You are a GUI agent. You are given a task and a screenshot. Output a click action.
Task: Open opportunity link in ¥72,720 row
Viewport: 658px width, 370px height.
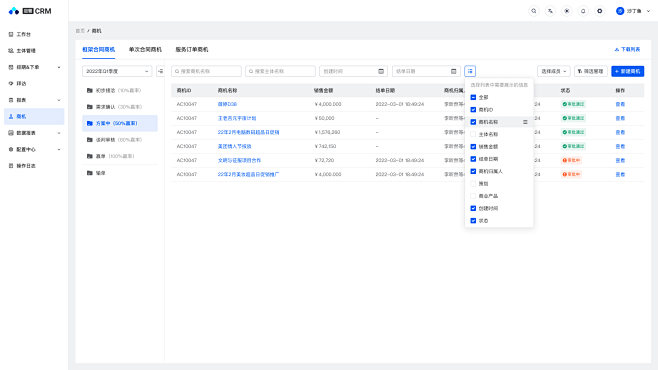point(239,160)
